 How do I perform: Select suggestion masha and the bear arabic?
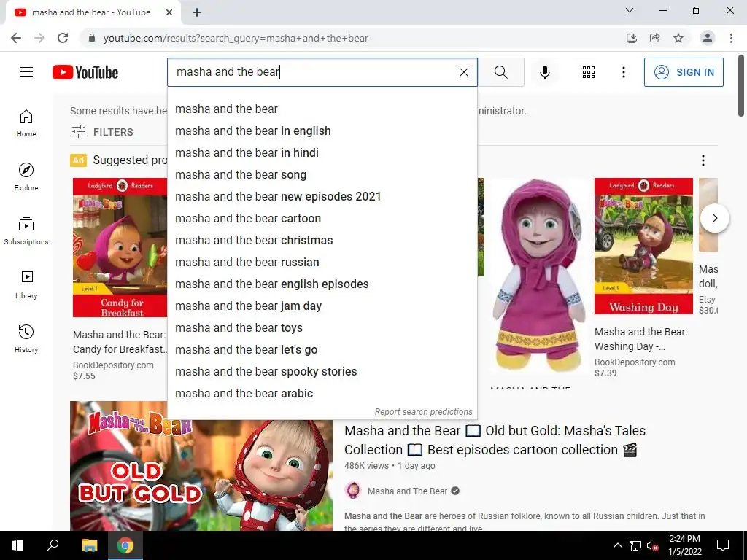click(322, 394)
